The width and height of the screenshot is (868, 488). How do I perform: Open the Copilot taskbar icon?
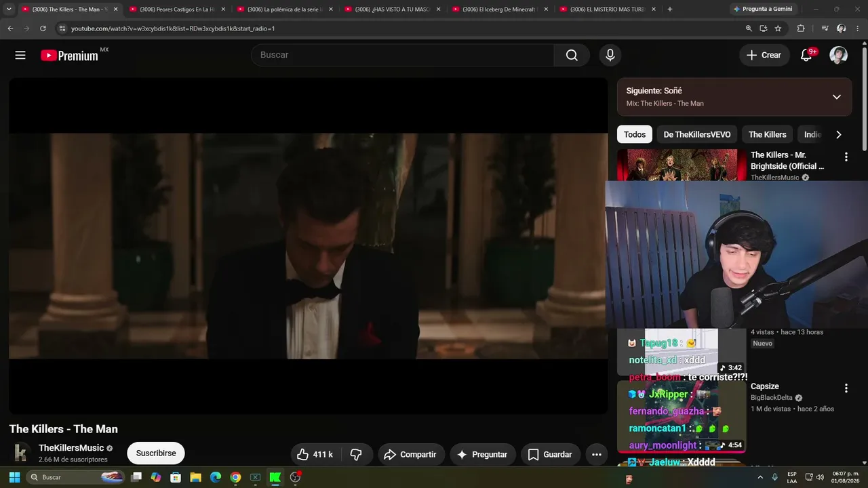(156, 477)
